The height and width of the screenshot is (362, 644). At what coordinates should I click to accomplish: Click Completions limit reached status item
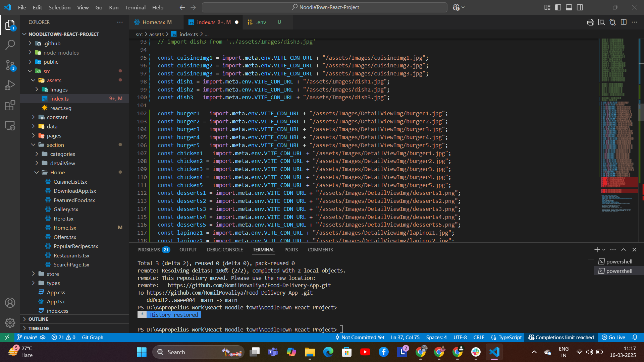point(561,337)
